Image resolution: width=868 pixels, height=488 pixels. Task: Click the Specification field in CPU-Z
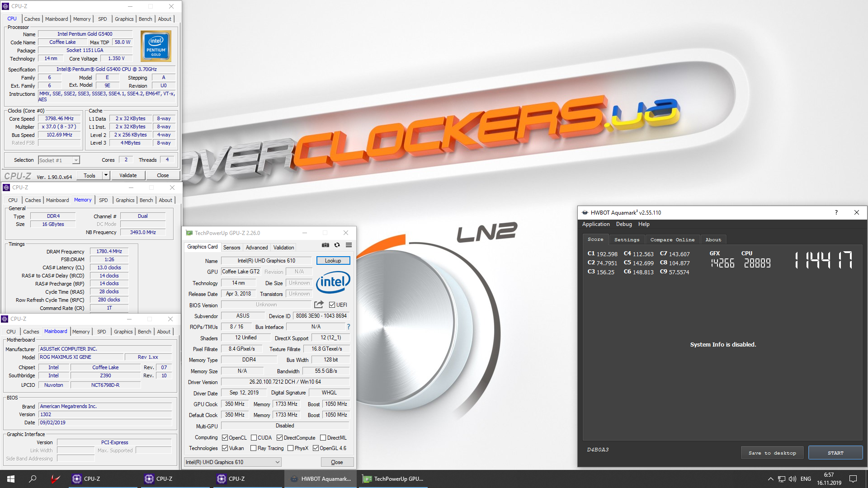point(107,70)
